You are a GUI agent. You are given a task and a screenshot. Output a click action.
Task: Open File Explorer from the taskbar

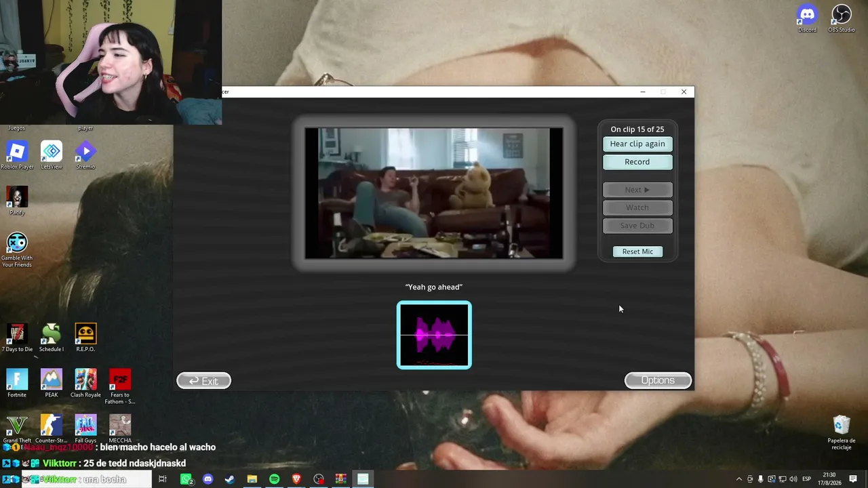coord(252,479)
